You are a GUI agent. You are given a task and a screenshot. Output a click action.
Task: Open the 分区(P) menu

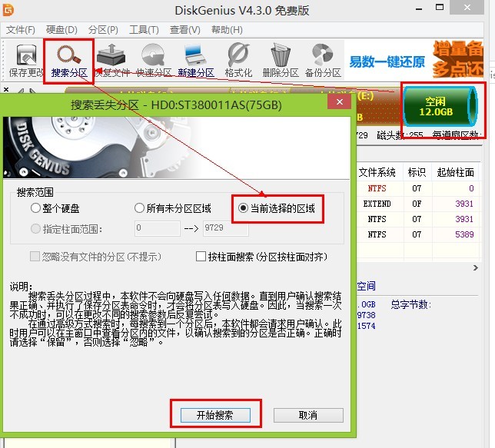coord(103,30)
